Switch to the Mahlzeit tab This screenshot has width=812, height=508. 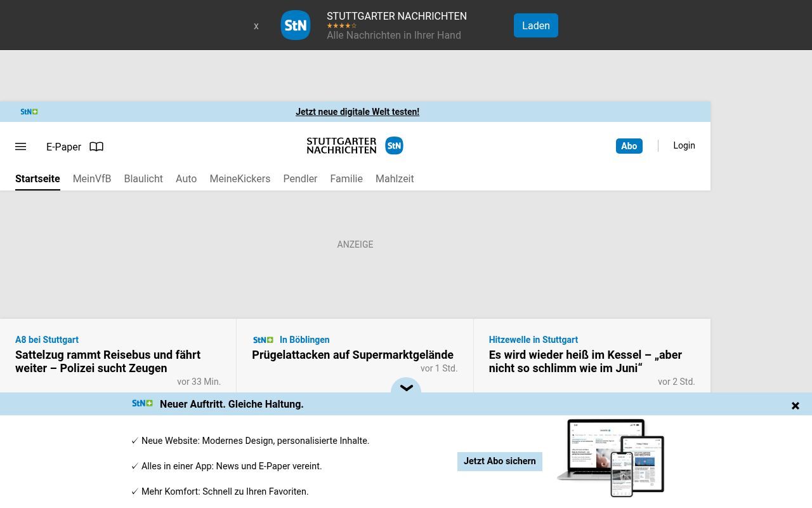point(395,179)
